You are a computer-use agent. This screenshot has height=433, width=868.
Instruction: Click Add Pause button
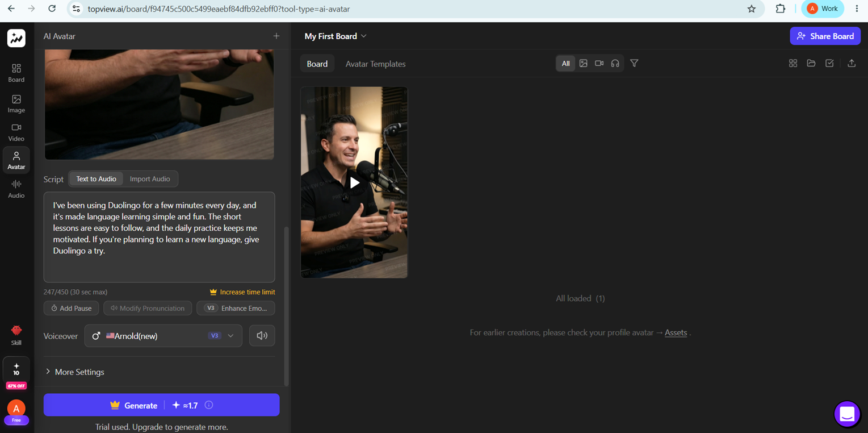pos(72,308)
